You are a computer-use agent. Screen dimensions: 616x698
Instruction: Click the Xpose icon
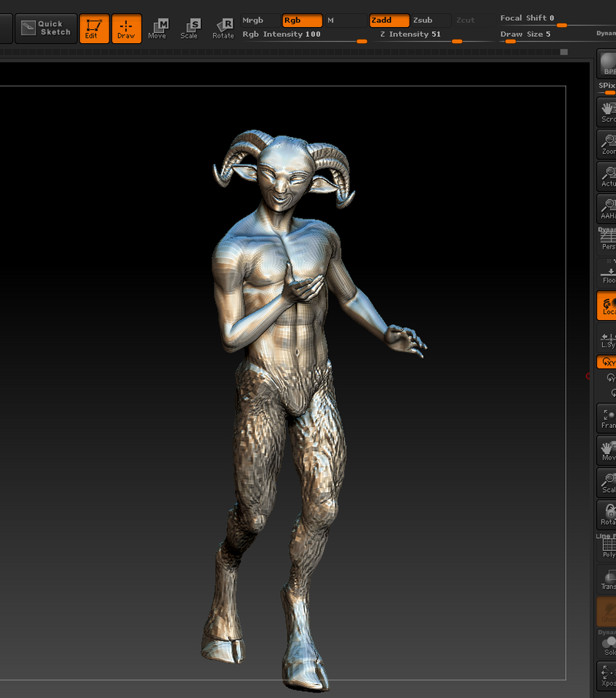(607, 676)
